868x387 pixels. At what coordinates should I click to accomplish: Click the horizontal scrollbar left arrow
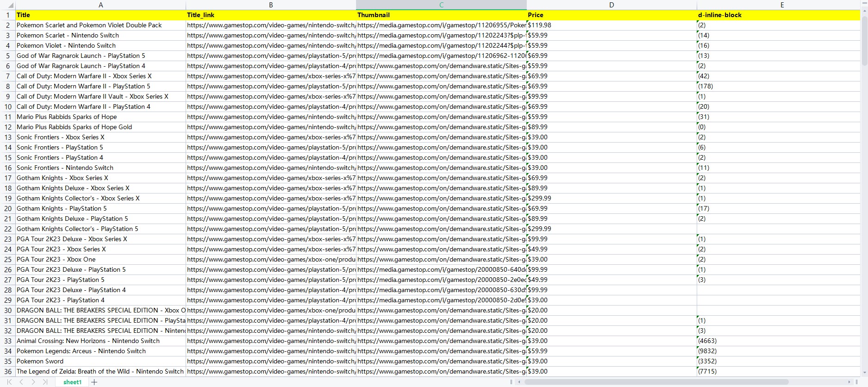click(x=519, y=382)
